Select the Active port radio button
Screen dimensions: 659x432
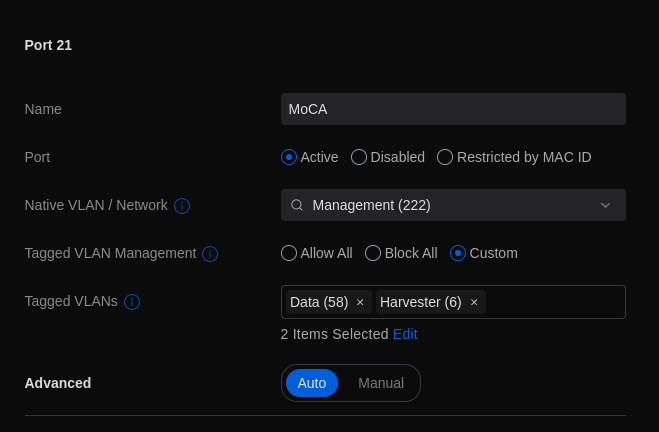[x=289, y=157]
